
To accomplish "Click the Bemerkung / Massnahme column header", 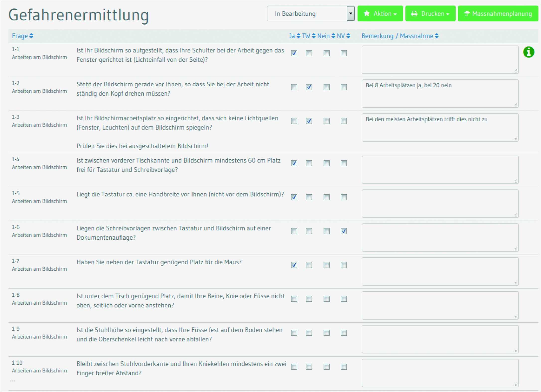I will 397,36.
